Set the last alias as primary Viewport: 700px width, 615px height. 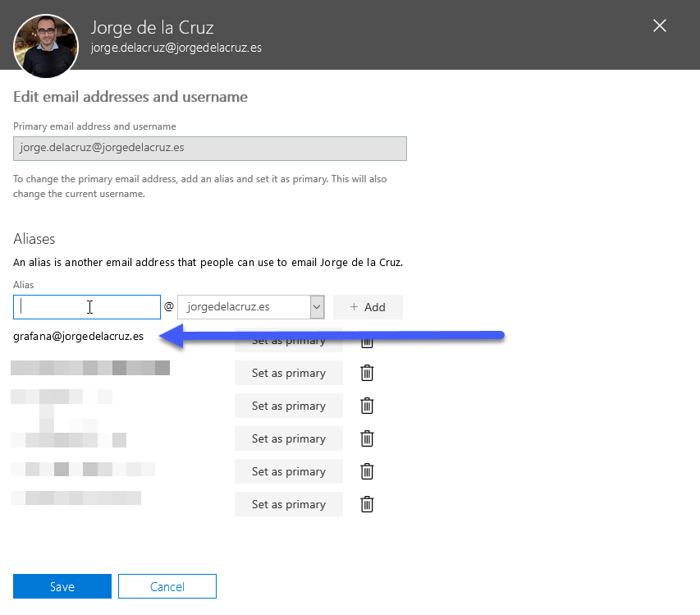pos(289,504)
